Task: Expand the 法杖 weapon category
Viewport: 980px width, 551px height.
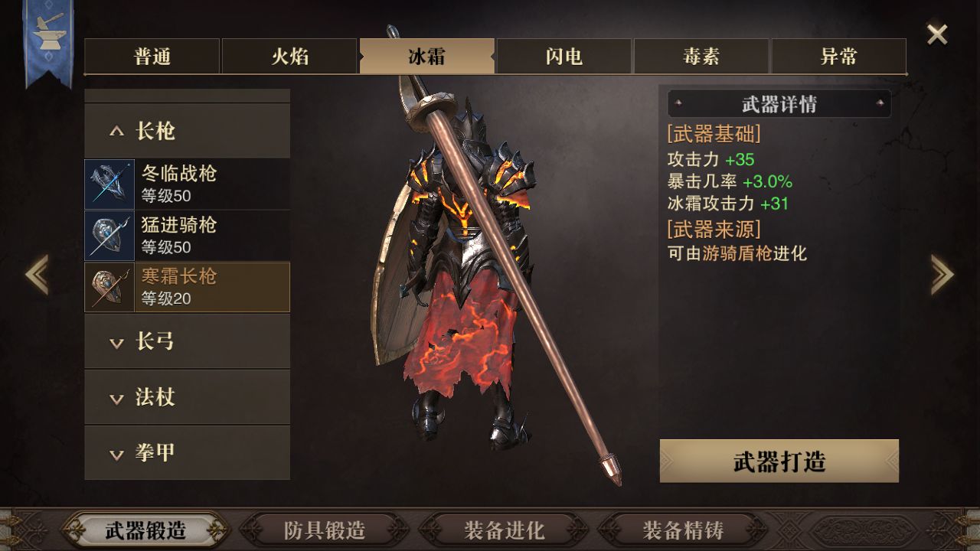Action: click(x=187, y=397)
